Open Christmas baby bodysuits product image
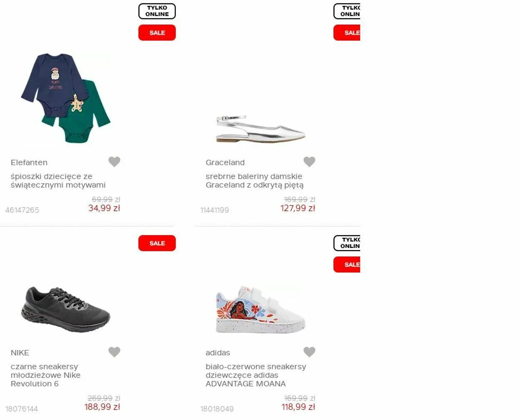The height and width of the screenshot is (420, 521). coord(66,98)
